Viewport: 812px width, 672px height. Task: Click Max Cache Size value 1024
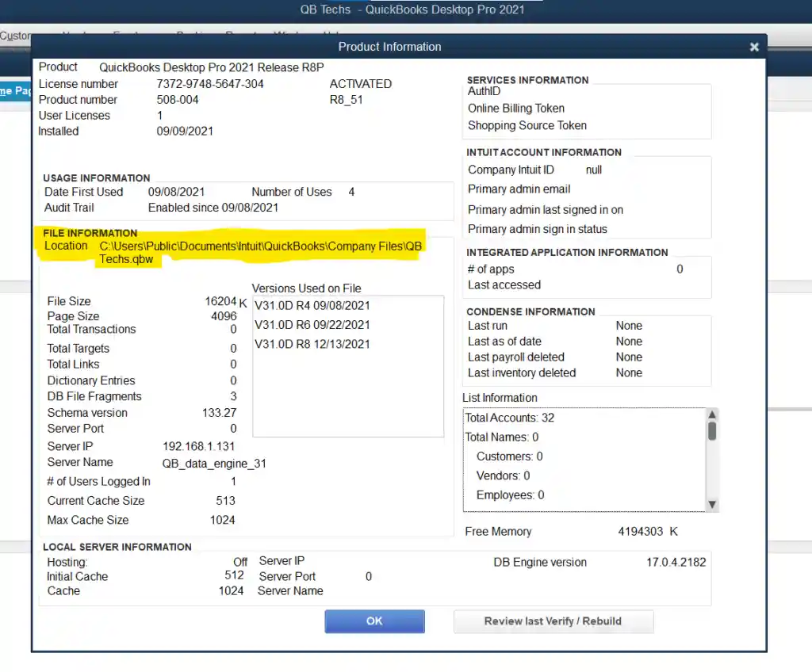222,520
